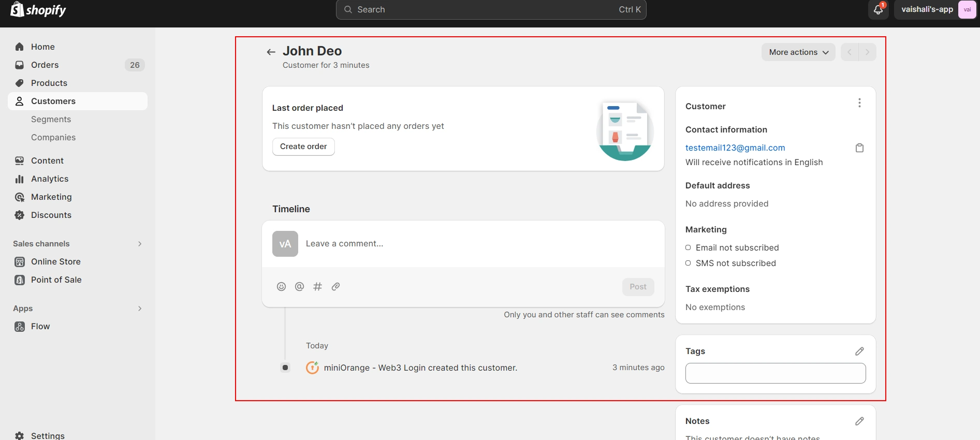This screenshot has width=980, height=440.
Task: Click the Marketing target icon
Action: click(x=20, y=197)
